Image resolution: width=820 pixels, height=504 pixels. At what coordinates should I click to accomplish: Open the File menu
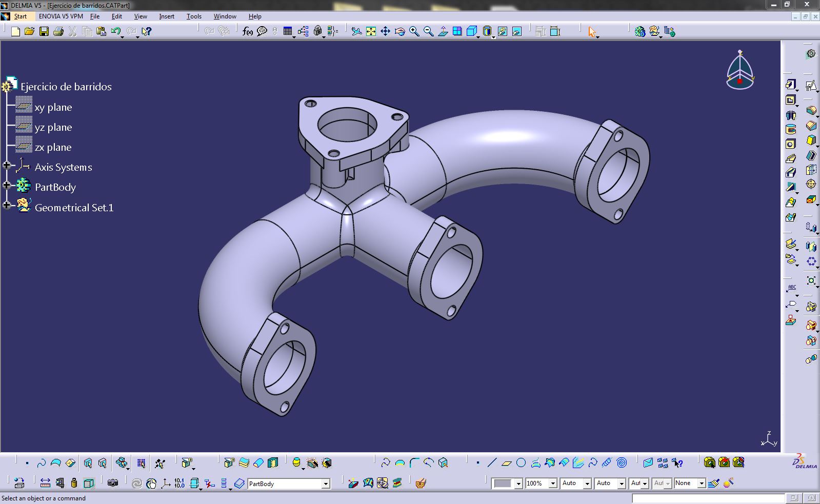[x=95, y=16]
